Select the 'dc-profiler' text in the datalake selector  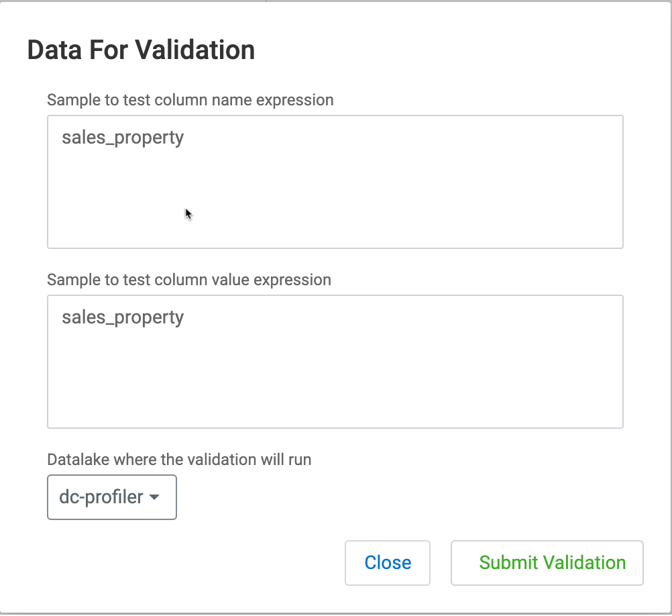tap(101, 497)
